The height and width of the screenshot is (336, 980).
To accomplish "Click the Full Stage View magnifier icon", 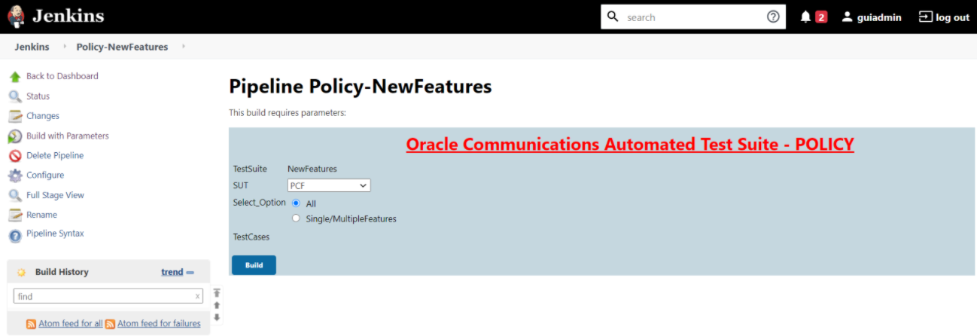I will click(x=15, y=195).
